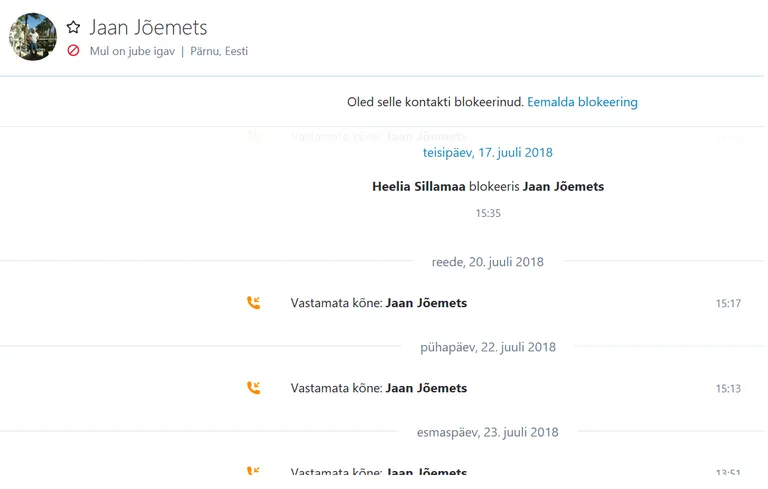Click the 15:35 timestamp under block notice
Screen dimensions: 768x489
pyautogui.click(x=488, y=213)
